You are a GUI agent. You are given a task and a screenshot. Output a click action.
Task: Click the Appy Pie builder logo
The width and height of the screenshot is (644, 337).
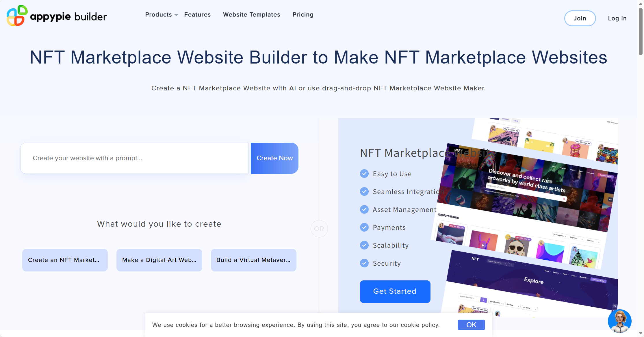(x=57, y=16)
